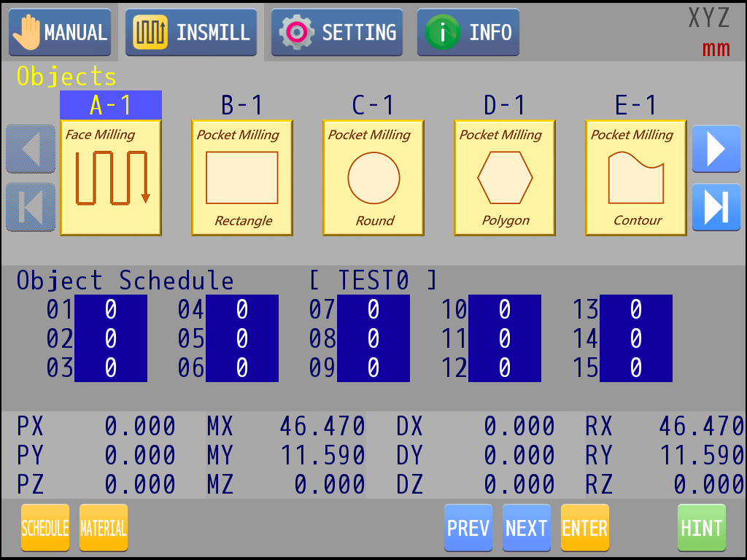The width and height of the screenshot is (747, 560).
Task: Open the SETTING tab
Action: coord(337,33)
